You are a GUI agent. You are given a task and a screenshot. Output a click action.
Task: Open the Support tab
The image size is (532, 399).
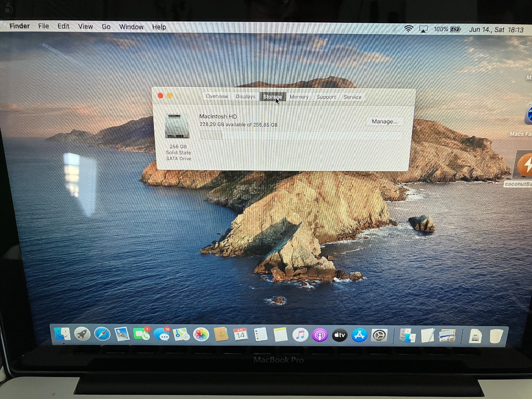[326, 97]
